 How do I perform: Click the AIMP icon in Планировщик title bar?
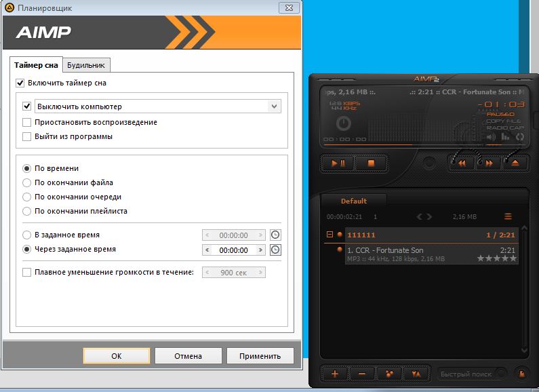point(9,7)
